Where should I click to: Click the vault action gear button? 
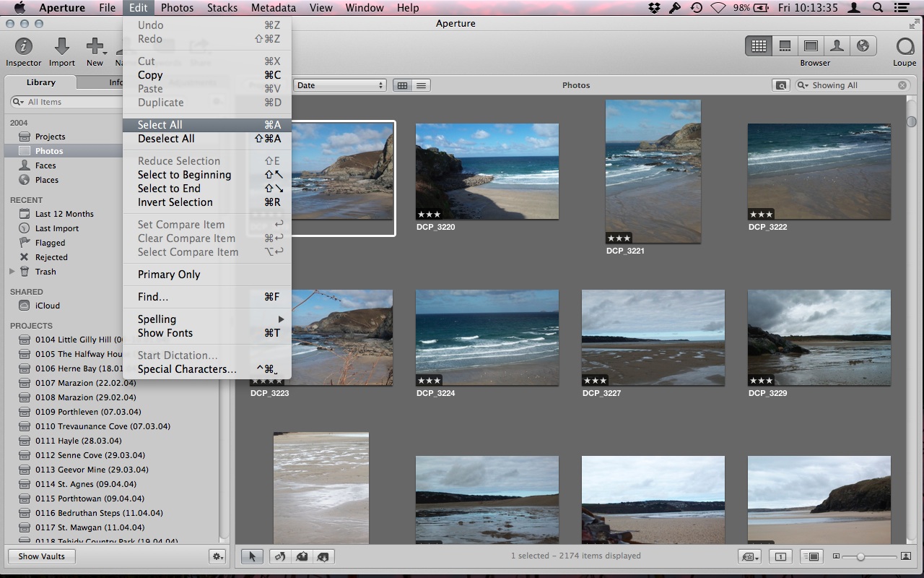pyautogui.click(x=217, y=556)
